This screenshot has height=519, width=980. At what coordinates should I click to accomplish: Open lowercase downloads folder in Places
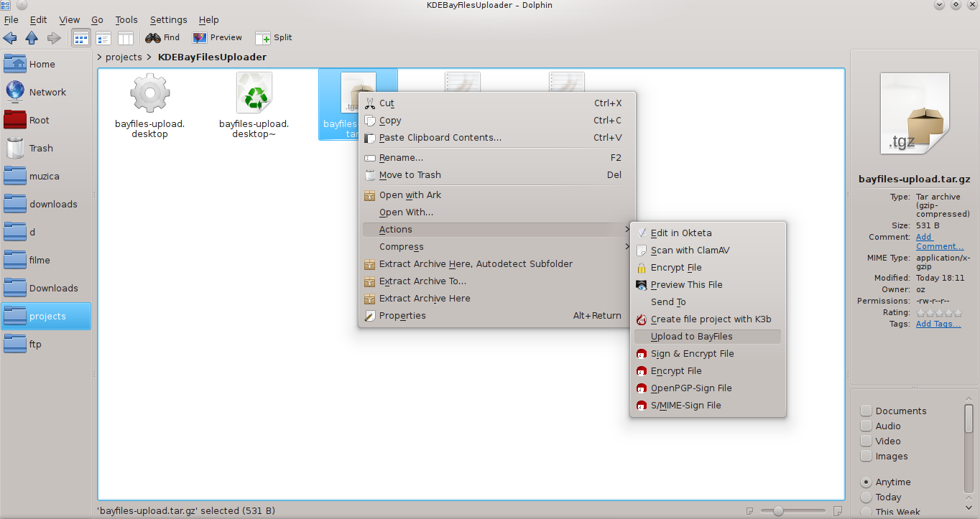click(x=46, y=204)
